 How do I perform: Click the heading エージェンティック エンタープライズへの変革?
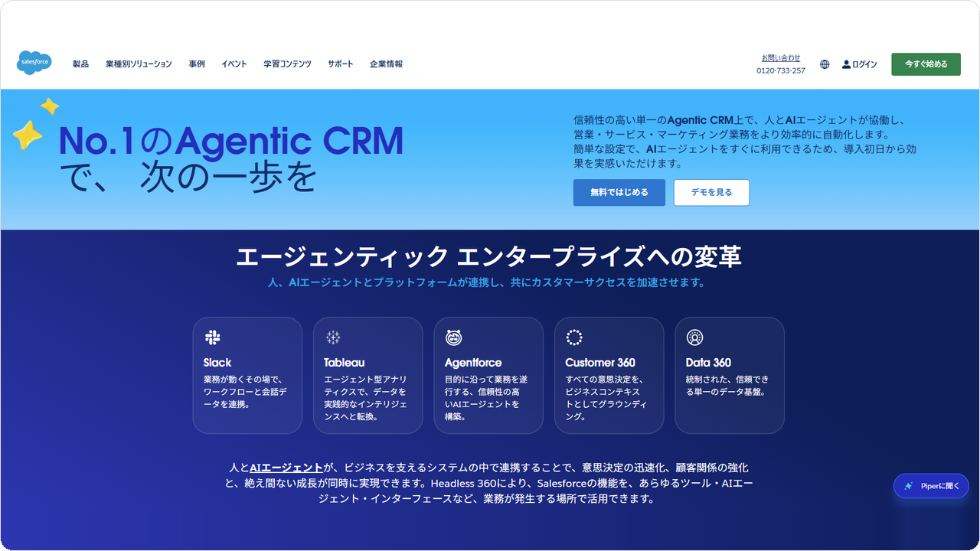pyautogui.click(x=488, y=256)
